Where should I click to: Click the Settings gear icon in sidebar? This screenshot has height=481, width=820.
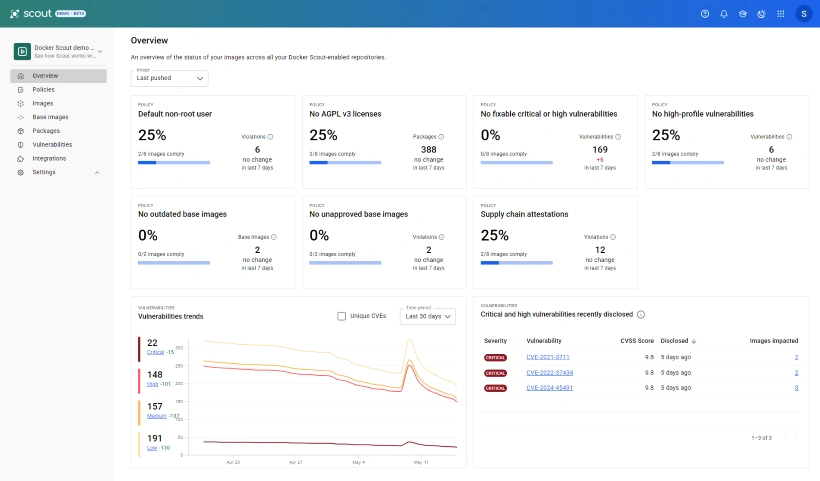21,172
